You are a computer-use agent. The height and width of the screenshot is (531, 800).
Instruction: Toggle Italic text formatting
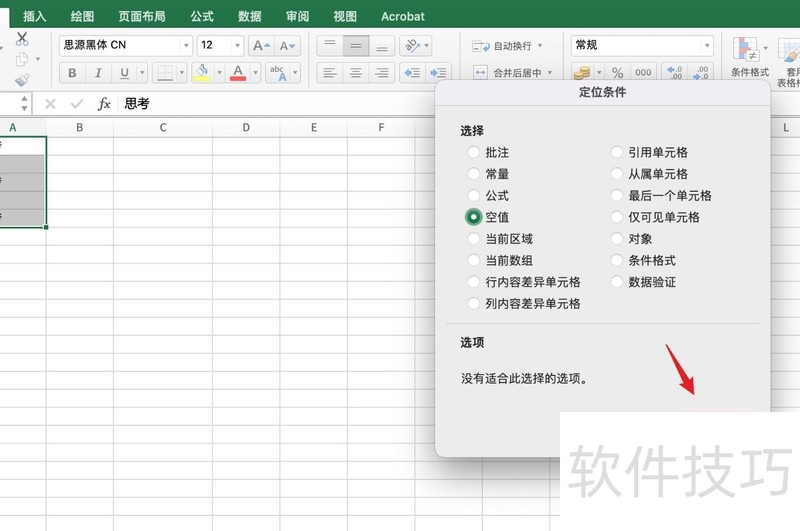pos(98,73)
